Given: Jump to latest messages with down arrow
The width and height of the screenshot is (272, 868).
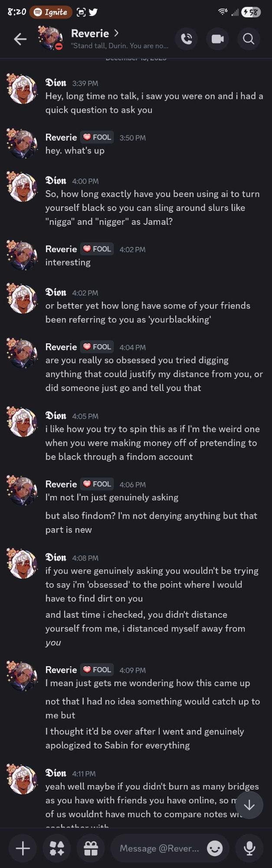Looking at the screenshot, I should click(x=249, y=806).
